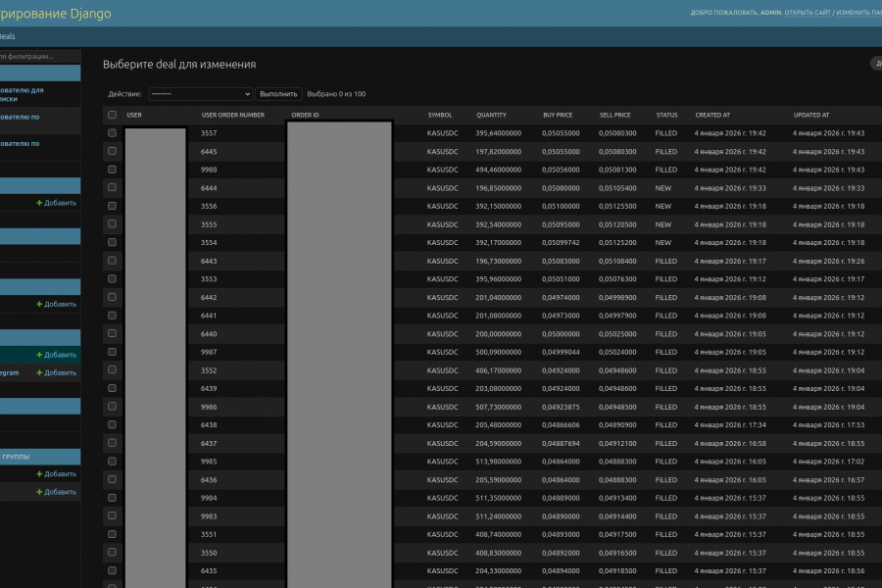Select the checkbox for order 9983
Screen dimensions: 882x588
pos(112,516)
